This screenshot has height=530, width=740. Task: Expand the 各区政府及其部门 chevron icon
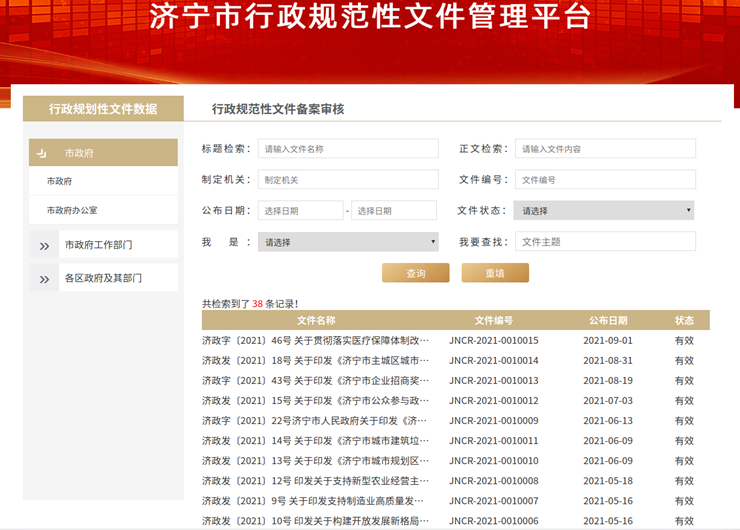pos(44,279)
